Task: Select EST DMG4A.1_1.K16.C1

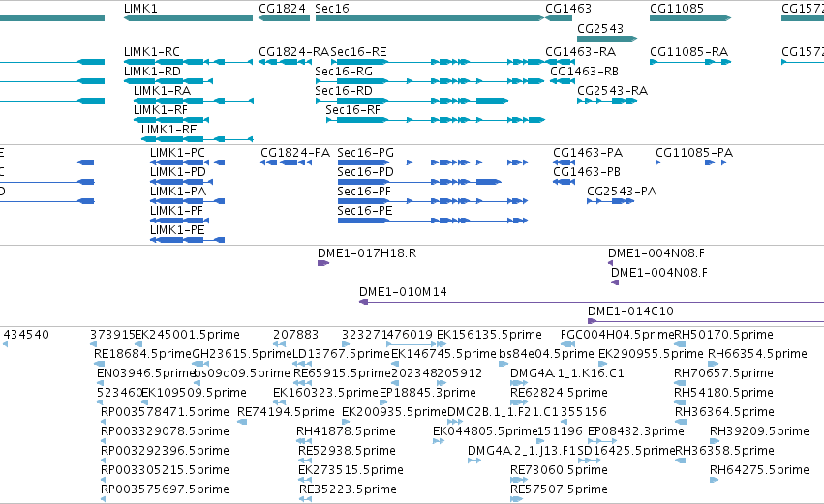Action: pos(567,373)
